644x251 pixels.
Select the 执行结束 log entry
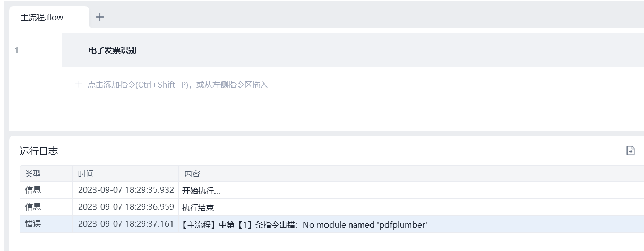198,207
